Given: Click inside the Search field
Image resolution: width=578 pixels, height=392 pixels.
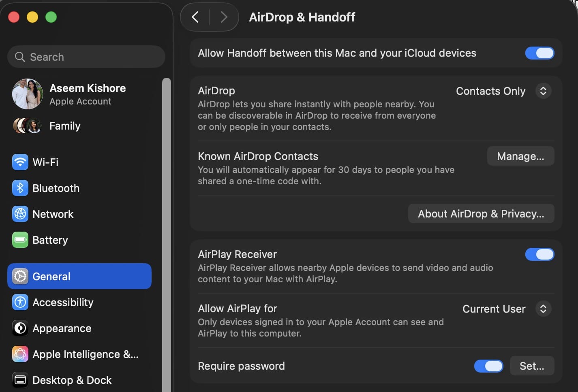Looking at the screenshot, I should (86, 57).
